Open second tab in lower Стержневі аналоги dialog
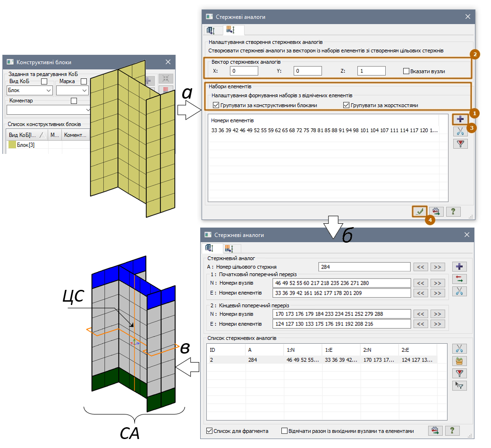This screenshot has height=448, width=491. [x=231, y=248]
